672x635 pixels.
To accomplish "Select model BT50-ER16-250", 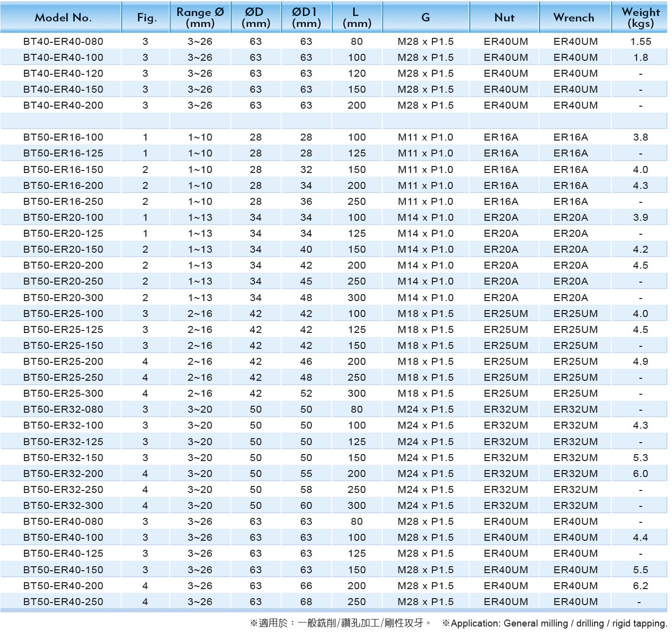I will click(x=63, y=201).
